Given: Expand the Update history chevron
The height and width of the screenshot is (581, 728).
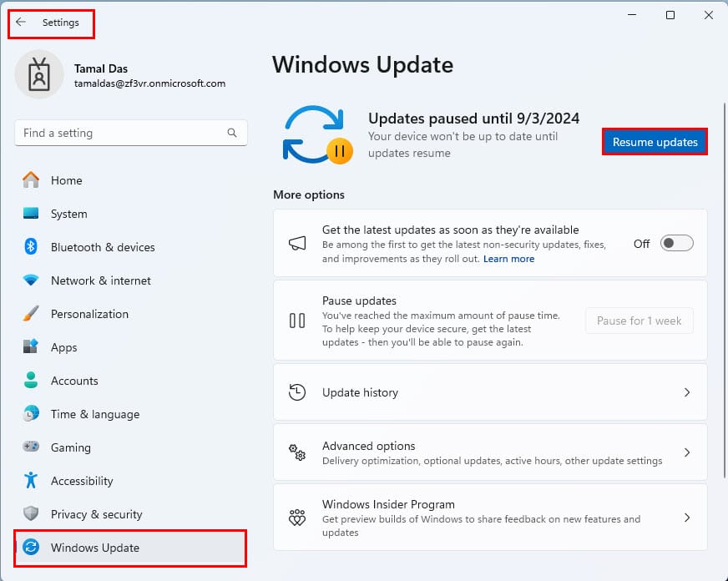Looking at the screenshot, I should tap(687, 392).
